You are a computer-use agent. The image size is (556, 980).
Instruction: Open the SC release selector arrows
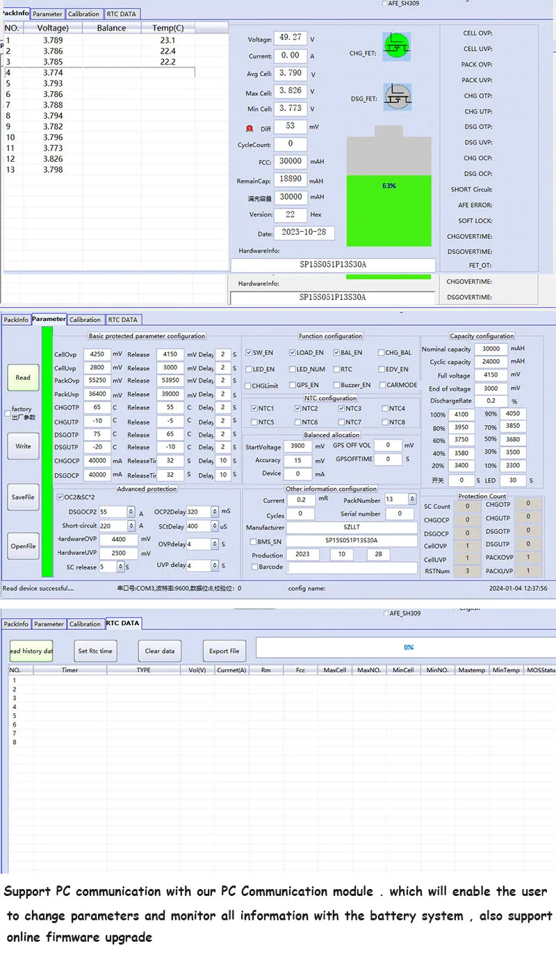121,567
